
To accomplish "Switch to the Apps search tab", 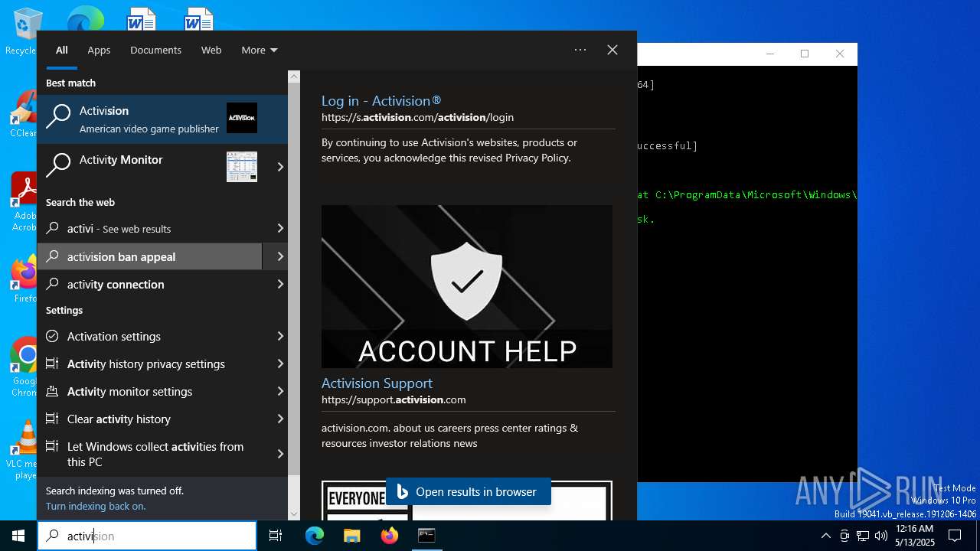I will (x=99, y=50).
